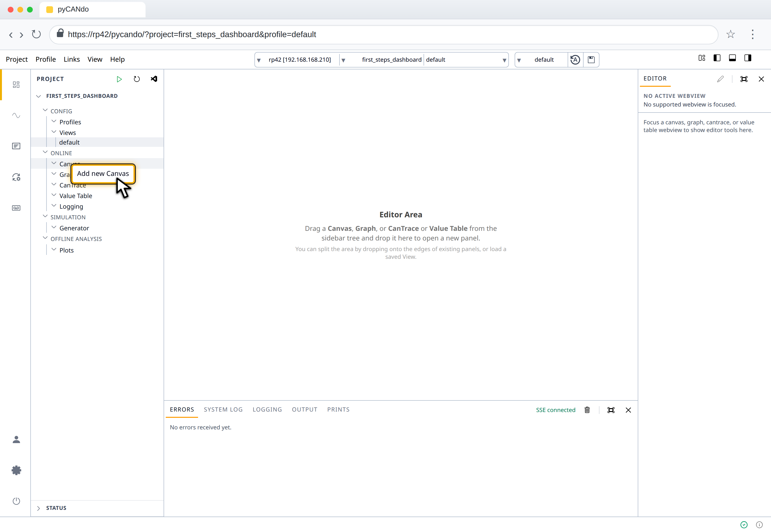Bookmark the page with the star icon
771x532 pixels.
(730, 34)
